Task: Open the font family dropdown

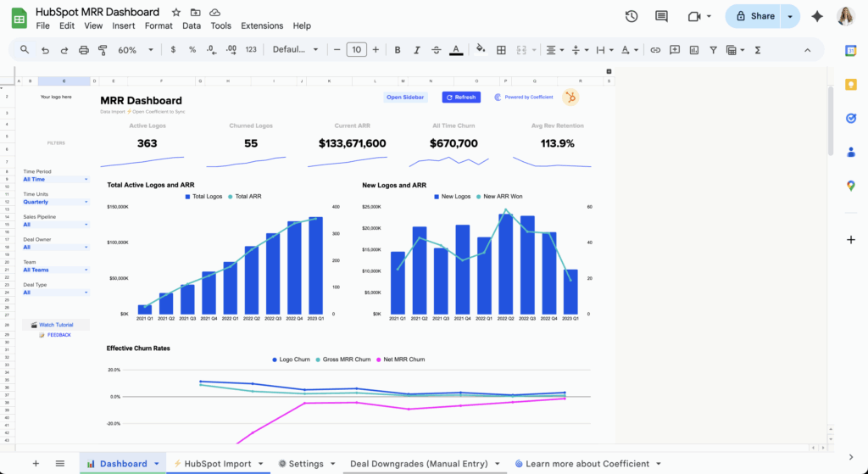Action: [295, 50]
